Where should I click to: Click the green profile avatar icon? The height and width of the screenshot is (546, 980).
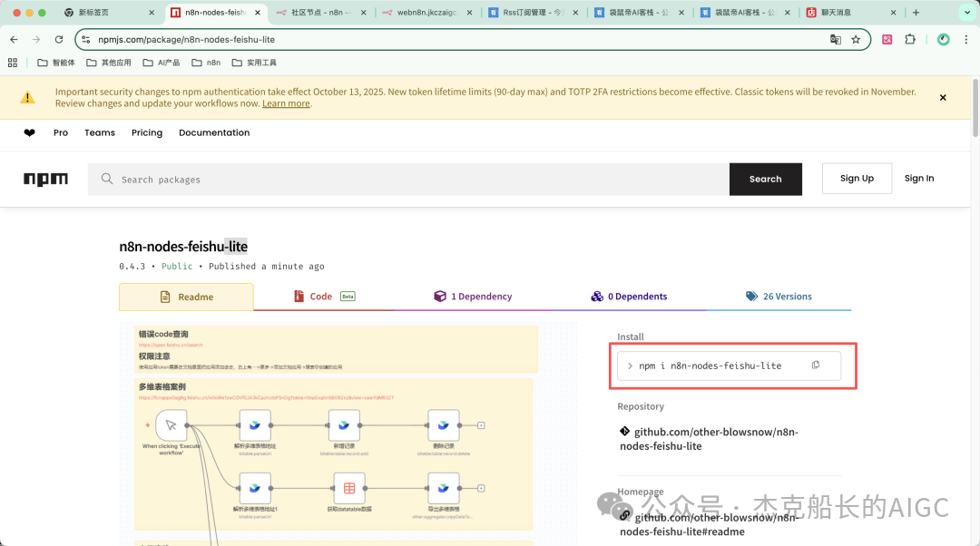tap(943, 39)
